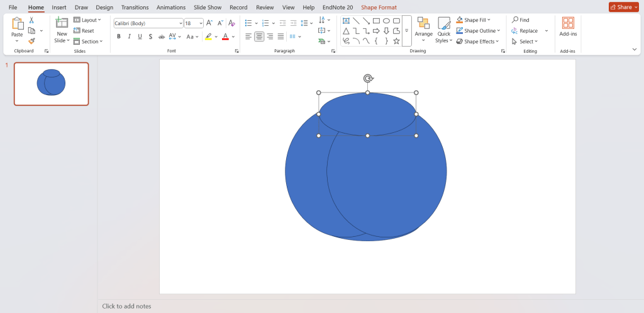The width and height of the screenshot is (644, 313).
Task: Select the text box shape icon
Action: [346, 21]
